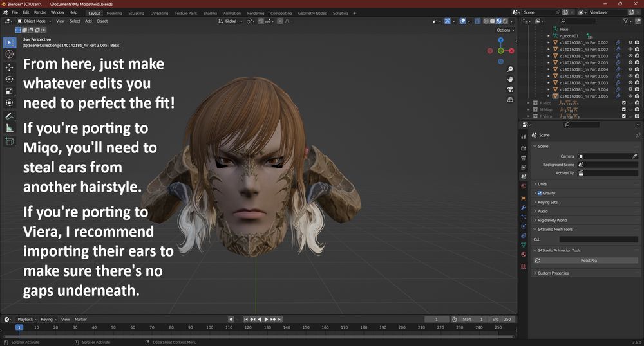Viewport: 644px width, 346px height.
Task: Click the Cut input field
Action: [598, 239]
